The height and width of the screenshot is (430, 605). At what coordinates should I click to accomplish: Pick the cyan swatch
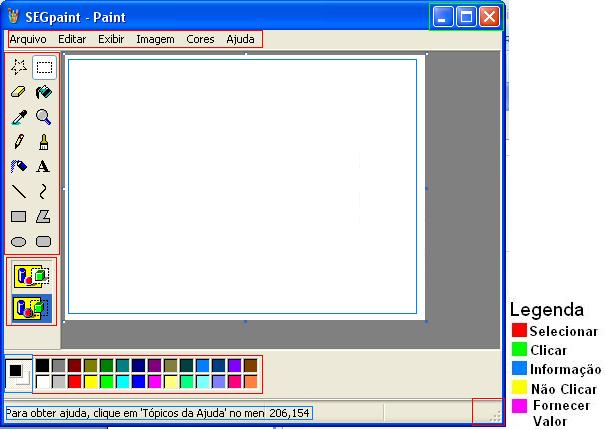[x=123, y=382]
